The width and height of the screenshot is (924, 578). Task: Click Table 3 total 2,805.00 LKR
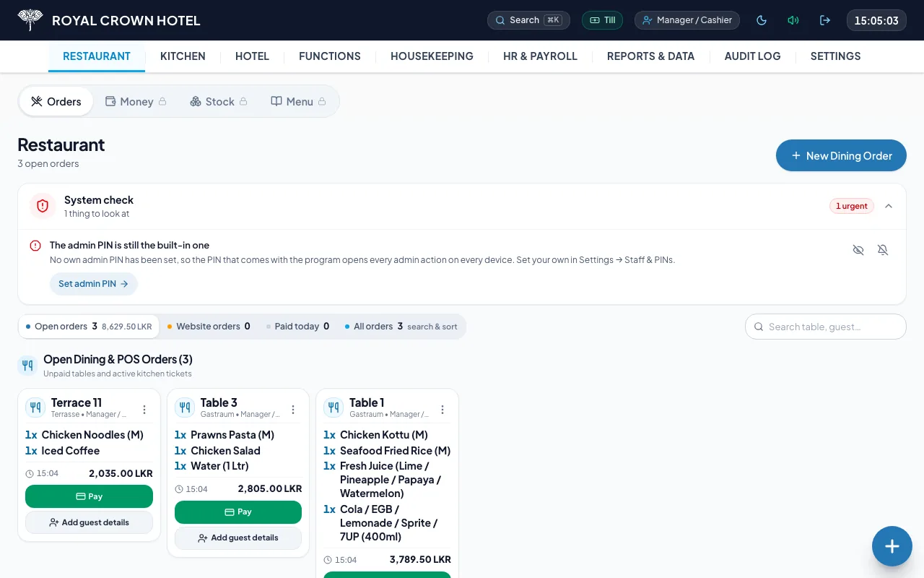point(270,489)
